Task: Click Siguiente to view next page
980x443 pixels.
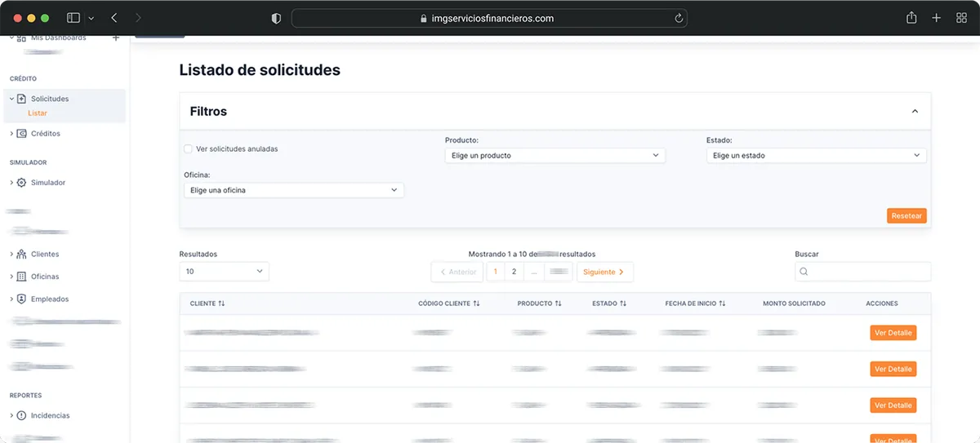Action: [604, 272]
